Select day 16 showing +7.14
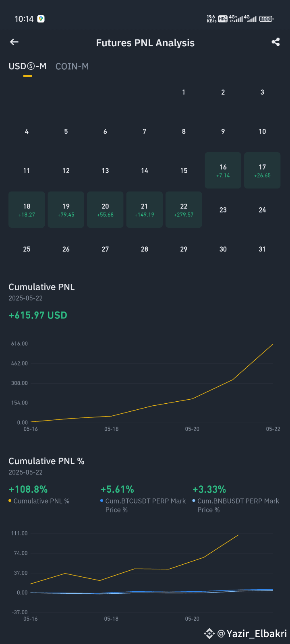The image size is (290, 644). 223,170
